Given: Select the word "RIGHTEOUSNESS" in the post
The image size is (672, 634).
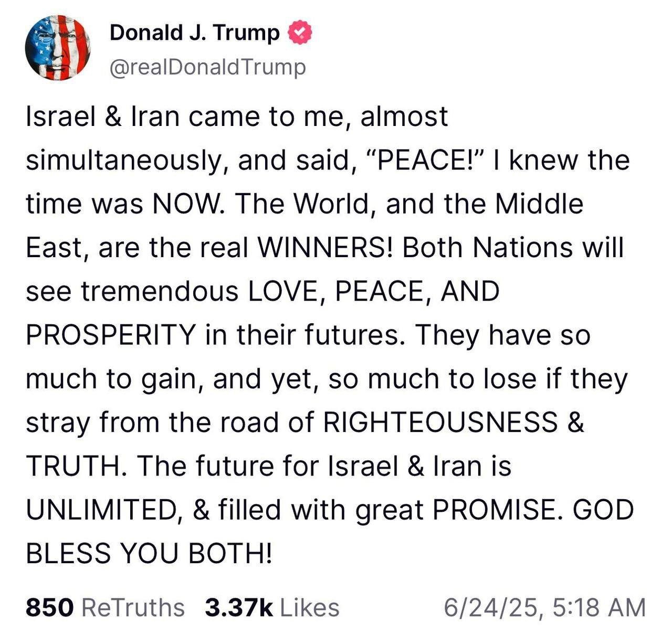Looking at the screenshot, I should (440, 422).
